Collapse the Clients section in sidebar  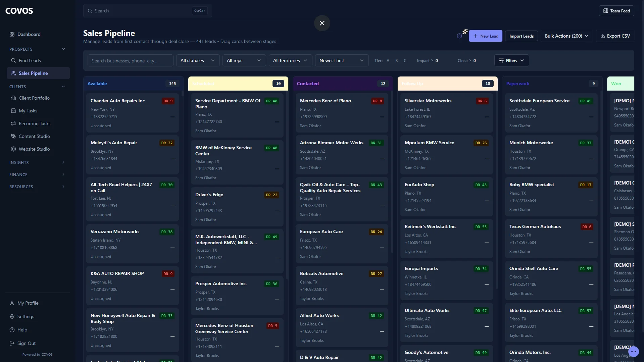coord(63,87)
